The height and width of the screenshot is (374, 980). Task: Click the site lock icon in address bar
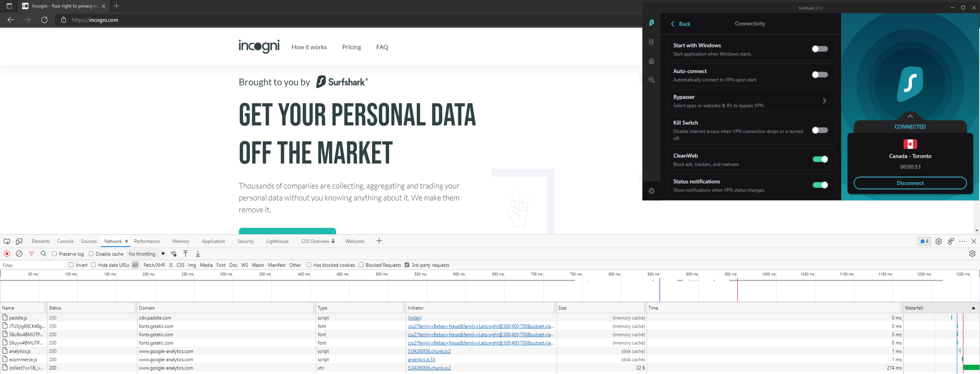point(64,20)
